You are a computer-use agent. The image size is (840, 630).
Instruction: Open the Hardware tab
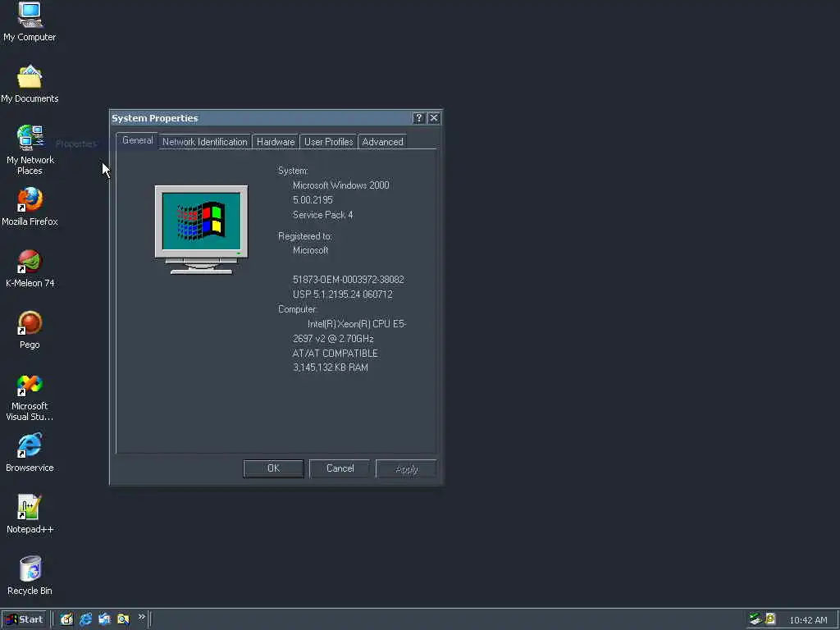click(276, 142)
